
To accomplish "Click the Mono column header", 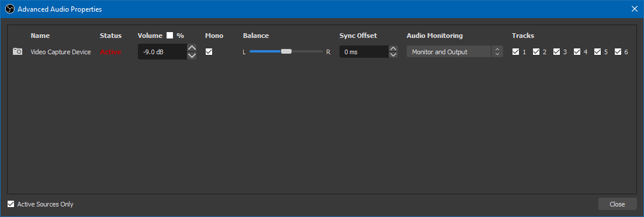I will click(x=214, y=36).
